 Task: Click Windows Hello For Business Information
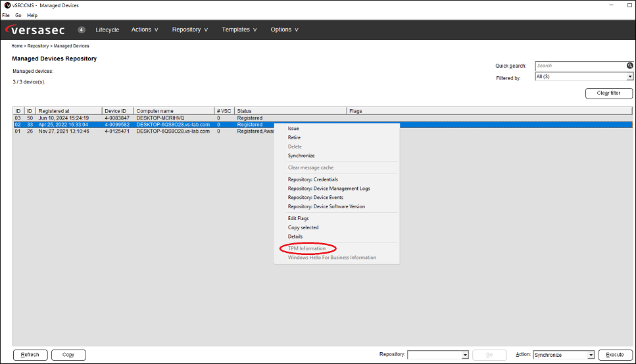(331, 258)
